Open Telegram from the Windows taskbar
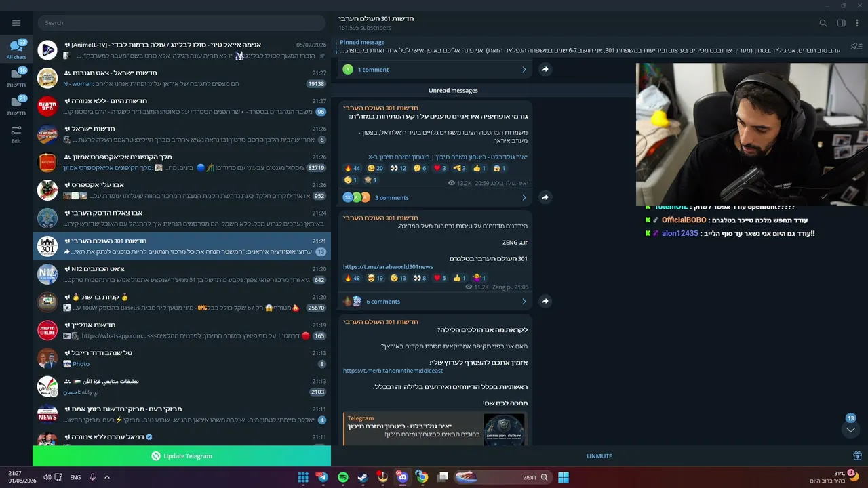Screen dimensions: 868x488 click(322, 477)
